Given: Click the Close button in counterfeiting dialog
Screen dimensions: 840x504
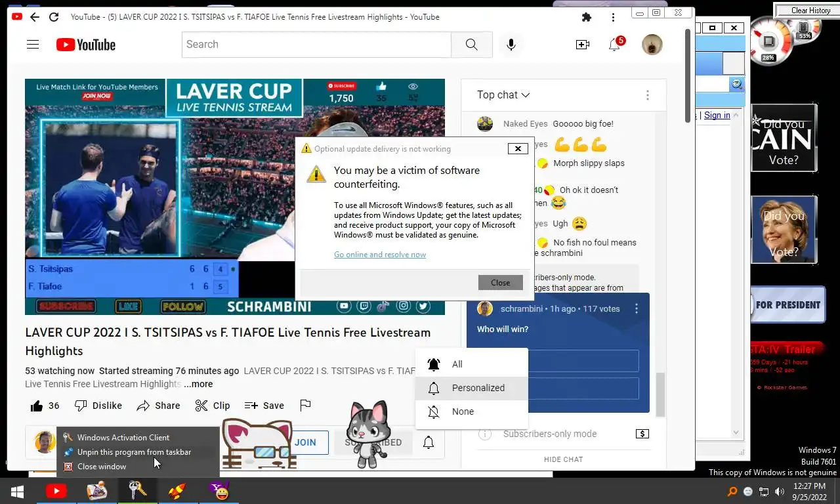Looking at the screenshot, I should click(x=500, y=282).
